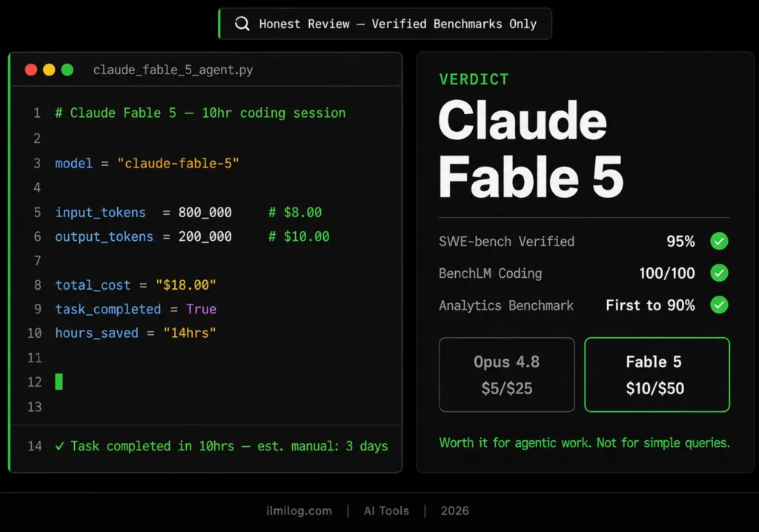Click the output_tokens variable name

tap(104, 237)
